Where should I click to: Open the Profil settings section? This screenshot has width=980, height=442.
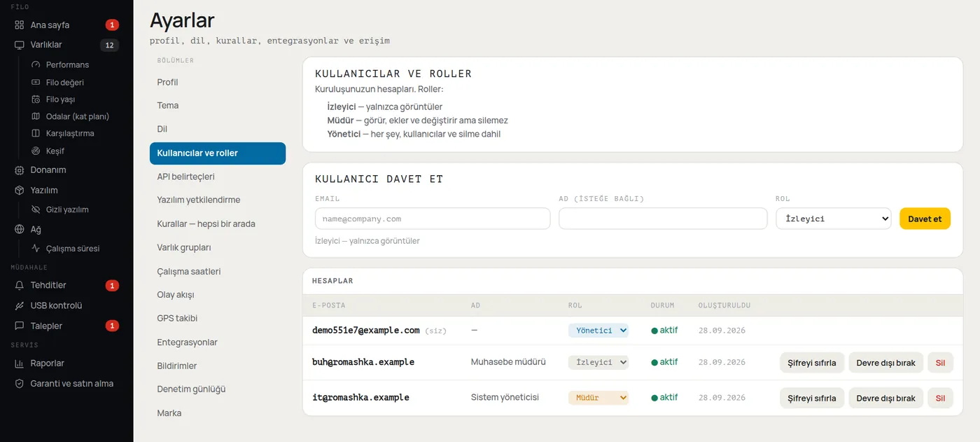pos(218,82)
